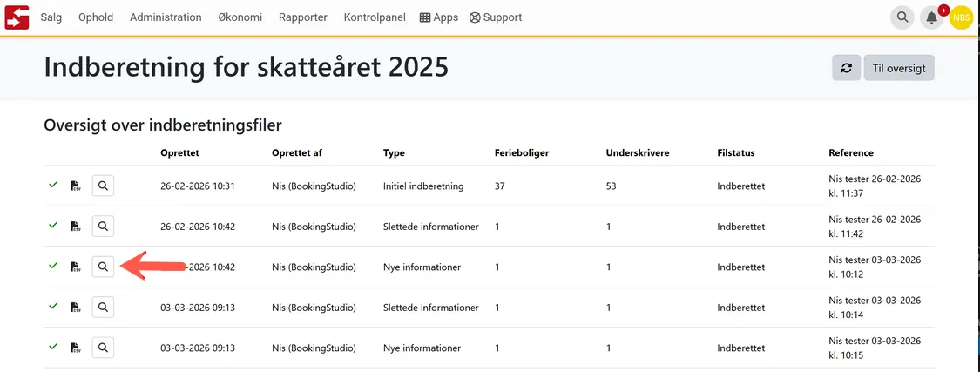Open the Ophold menu
The height and width of the screenshot is (372, 980).
(x=96, y=17)
